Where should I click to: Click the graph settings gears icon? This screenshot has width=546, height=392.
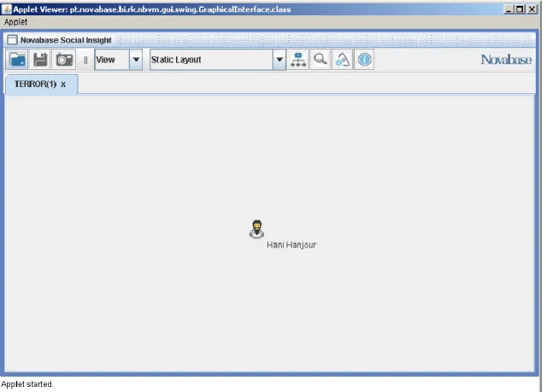343,60
